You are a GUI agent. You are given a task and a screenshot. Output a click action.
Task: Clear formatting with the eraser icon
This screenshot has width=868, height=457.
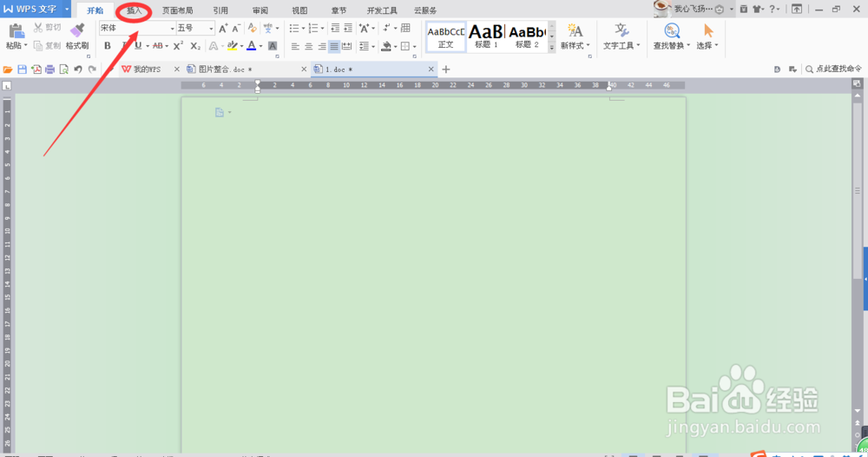[253, 29]
